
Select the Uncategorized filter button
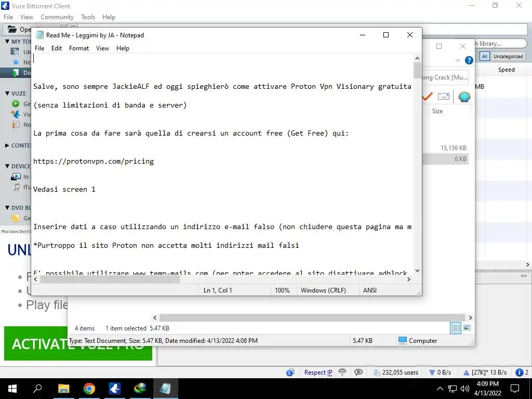click(x=508, y=56)
